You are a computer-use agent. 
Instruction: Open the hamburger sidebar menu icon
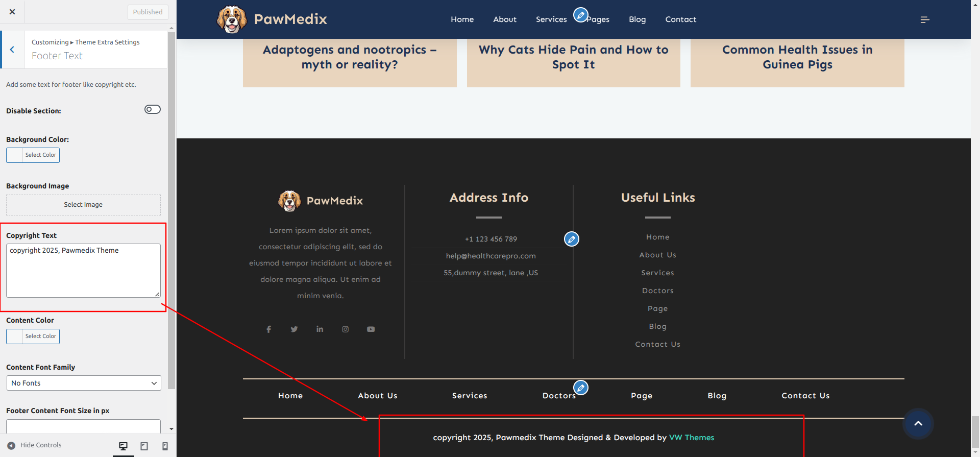tap(924, 19)
